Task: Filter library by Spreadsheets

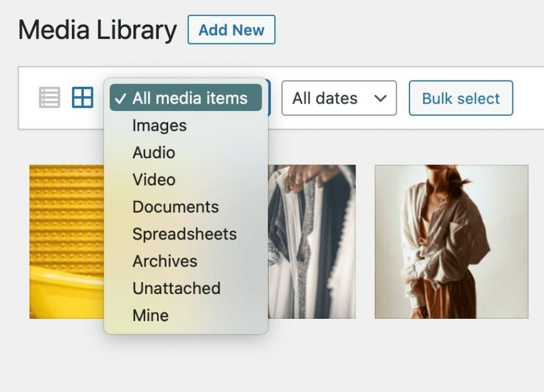Action: 184,234
